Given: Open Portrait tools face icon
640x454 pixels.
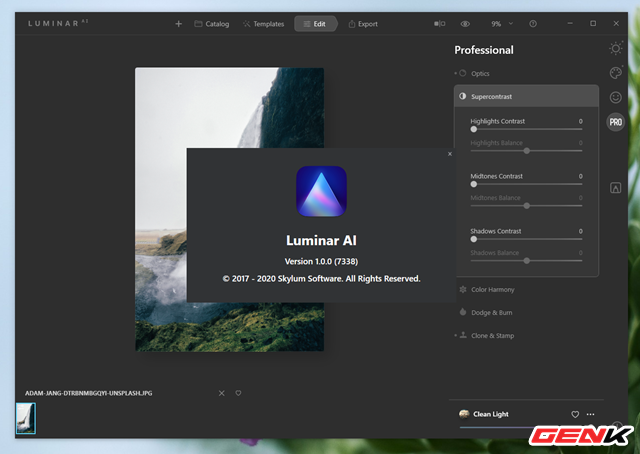Looking at the screenshot, I should 616,98.
